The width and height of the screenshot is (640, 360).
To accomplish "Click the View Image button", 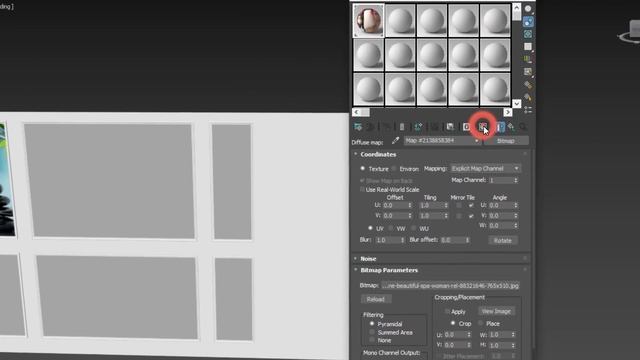I will click(x=496, y=311).
